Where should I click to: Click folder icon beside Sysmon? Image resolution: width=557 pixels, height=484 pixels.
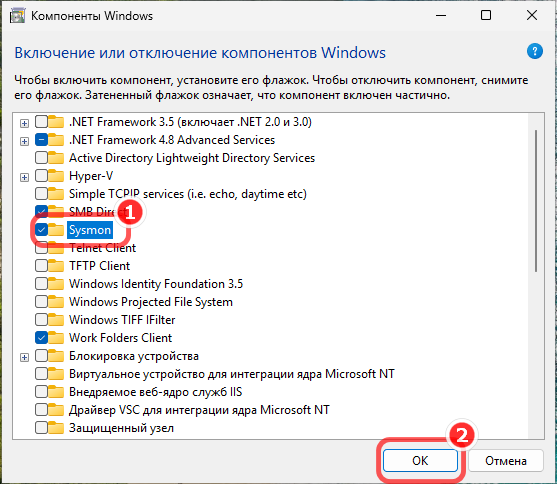56,230
